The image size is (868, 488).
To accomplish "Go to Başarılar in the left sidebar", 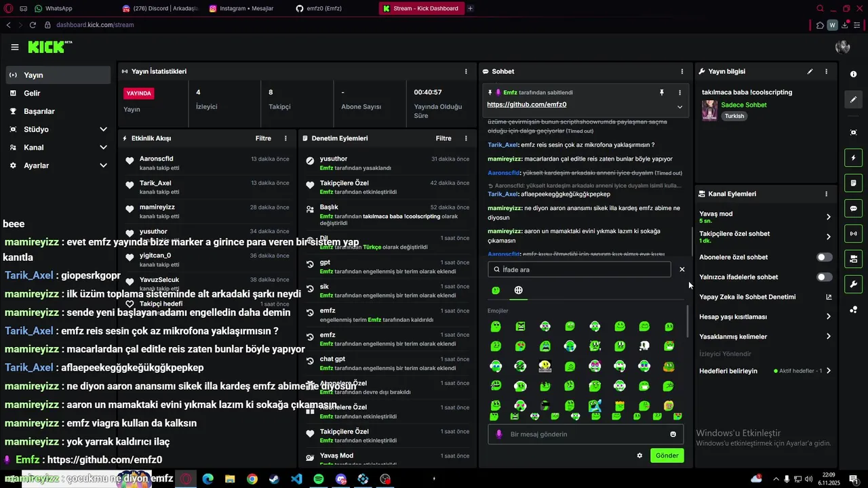I will pyautogui.click(x=58, y=111).
